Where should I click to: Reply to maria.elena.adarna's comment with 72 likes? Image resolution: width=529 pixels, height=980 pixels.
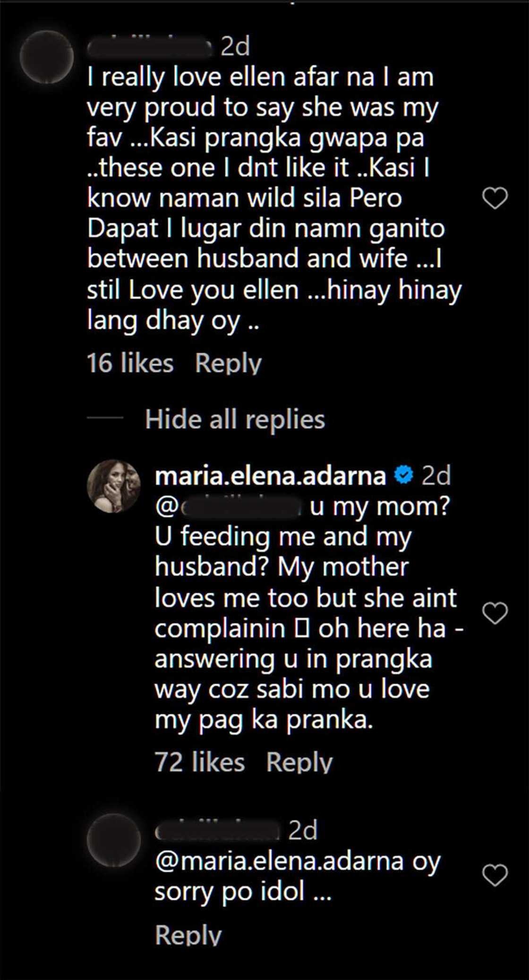click(x=299, y=762)
